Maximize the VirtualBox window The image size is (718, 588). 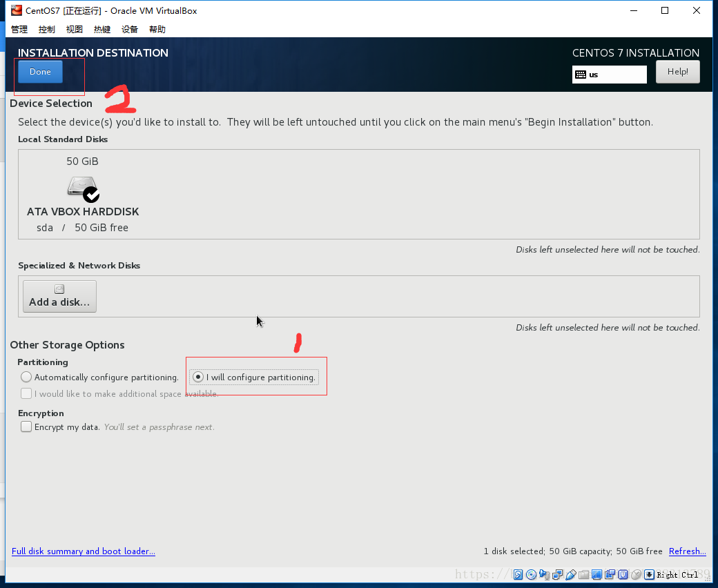pyautogui.click(x=665, y=10)
